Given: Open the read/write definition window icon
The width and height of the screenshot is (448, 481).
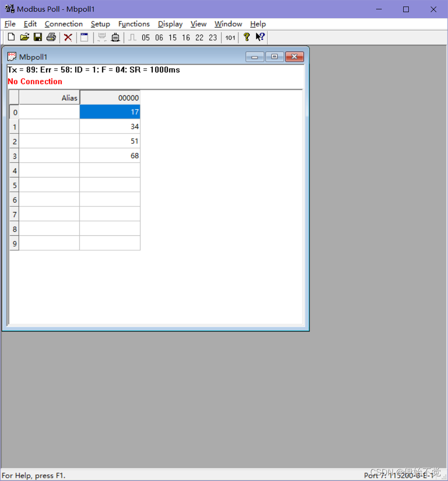Looking at the screenshot, I should click(84, 37).
